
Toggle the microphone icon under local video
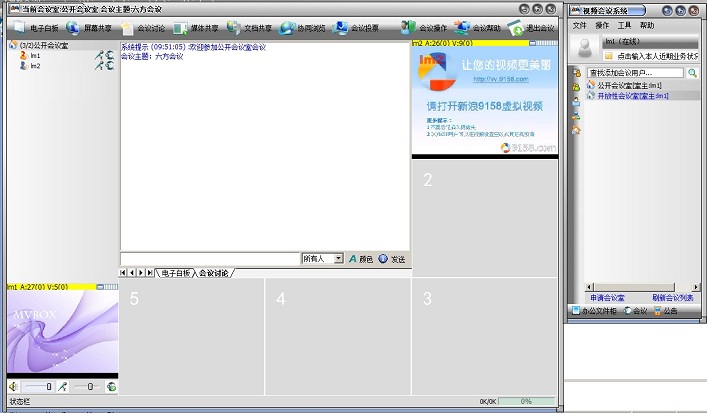61,386
